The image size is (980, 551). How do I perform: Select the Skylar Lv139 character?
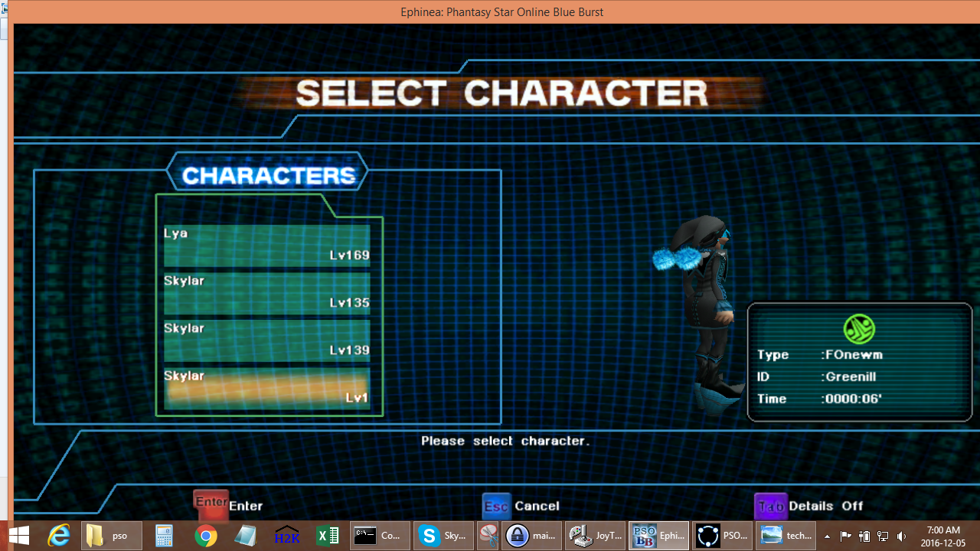pos(266,340)
